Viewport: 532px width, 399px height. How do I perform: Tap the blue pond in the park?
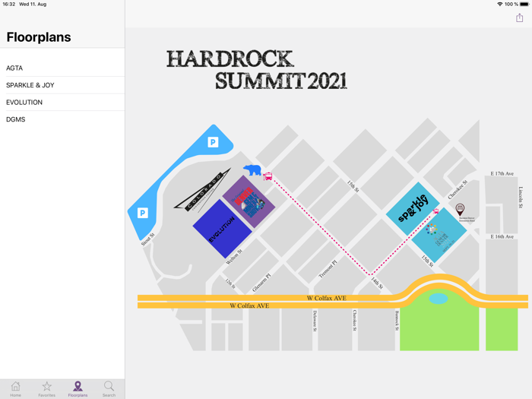click(439, 299)
